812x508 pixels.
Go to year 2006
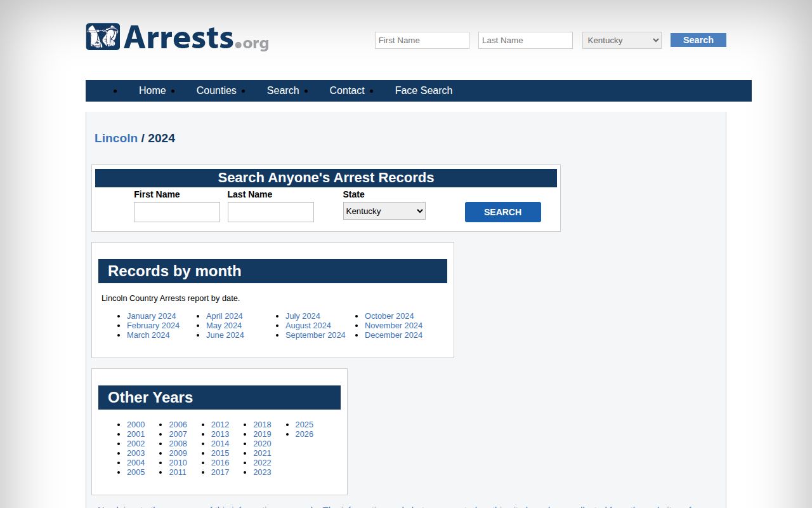[x=178, y=424]
